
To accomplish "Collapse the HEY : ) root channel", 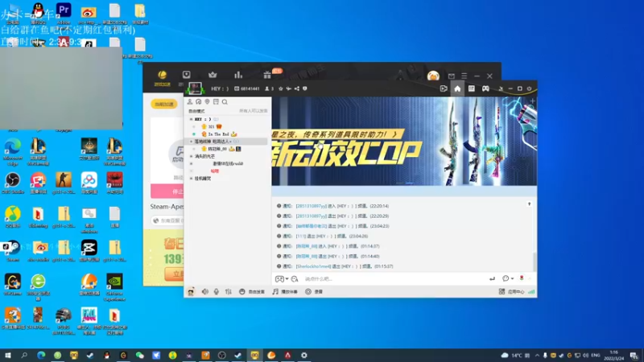I will pyautogui.click(x=191, y=119).
